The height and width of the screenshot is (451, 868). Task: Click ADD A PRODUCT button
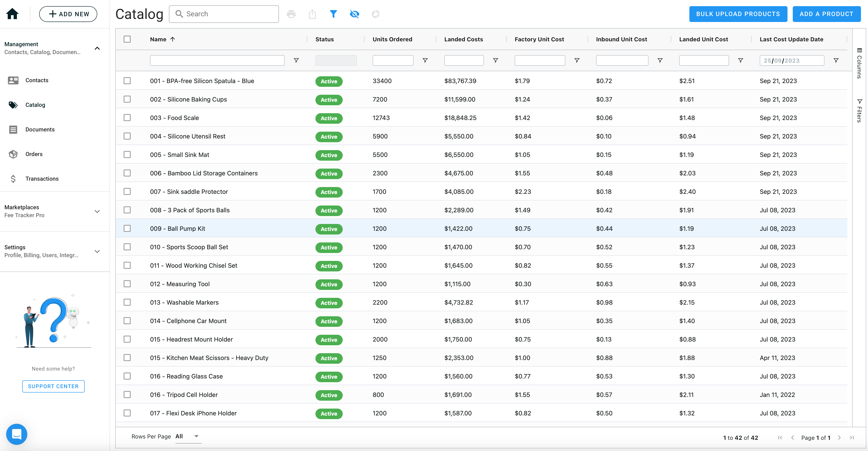(x=827, y=14)
